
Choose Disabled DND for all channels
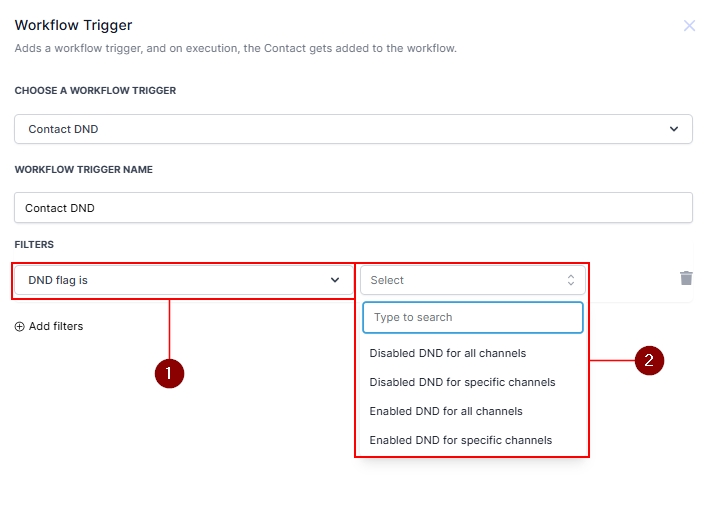point(447,353)
